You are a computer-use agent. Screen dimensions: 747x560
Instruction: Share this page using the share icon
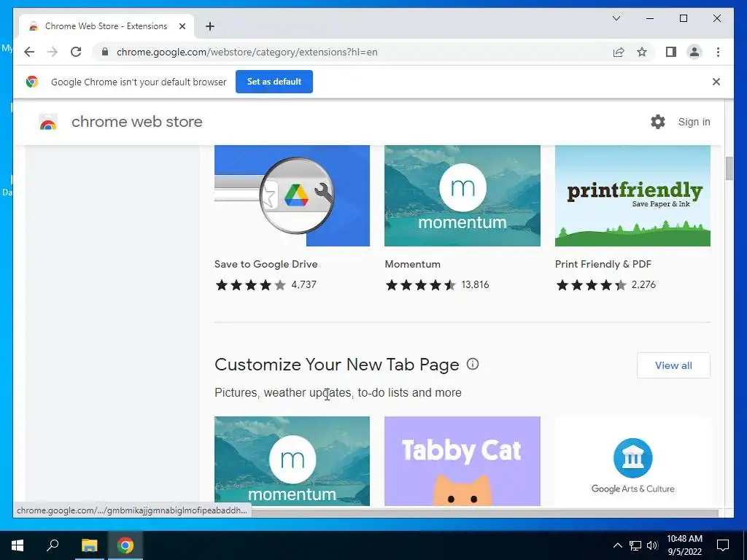tap(619, 52)
